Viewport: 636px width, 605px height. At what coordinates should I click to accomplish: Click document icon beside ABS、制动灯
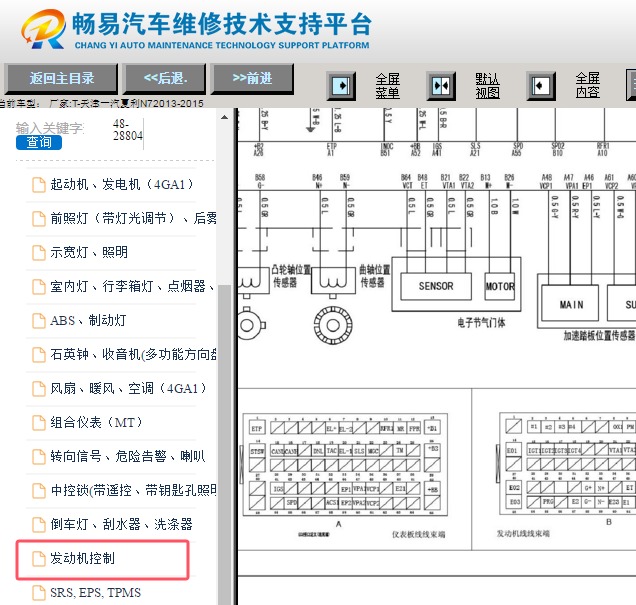pos(39,321)
